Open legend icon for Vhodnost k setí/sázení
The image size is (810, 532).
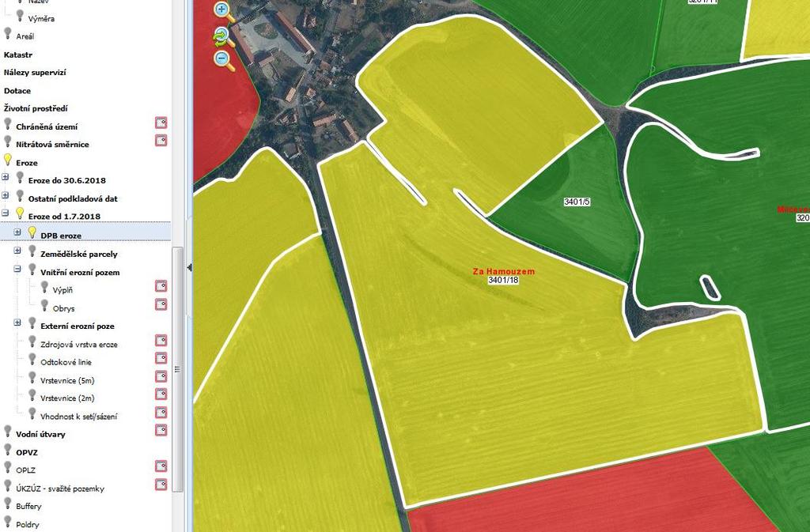tap(161, 413)
